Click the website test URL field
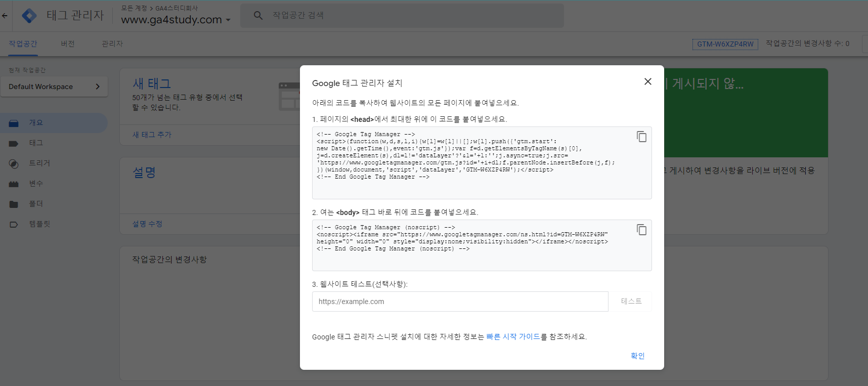 click(460, 302)
